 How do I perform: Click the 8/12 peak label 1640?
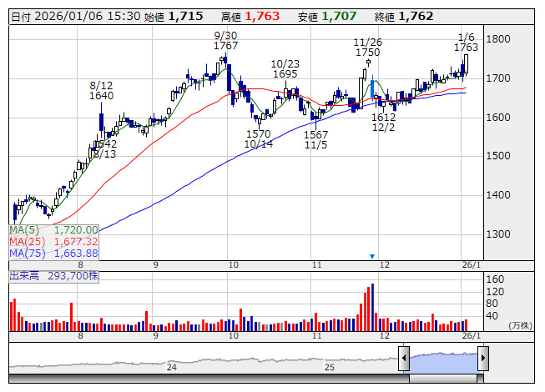coord(101,96)
